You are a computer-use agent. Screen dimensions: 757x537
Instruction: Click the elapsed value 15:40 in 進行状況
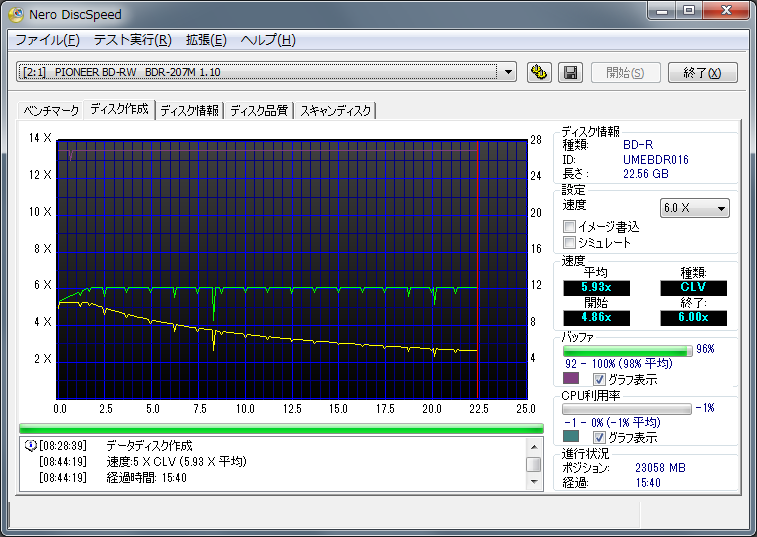click(648, 482)
